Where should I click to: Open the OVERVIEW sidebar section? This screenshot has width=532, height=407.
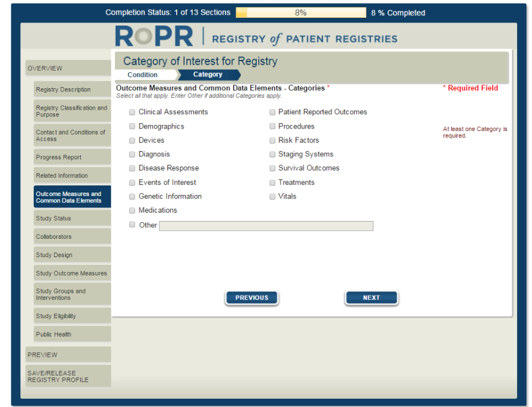pyautogui.click(x=68, y=68)
